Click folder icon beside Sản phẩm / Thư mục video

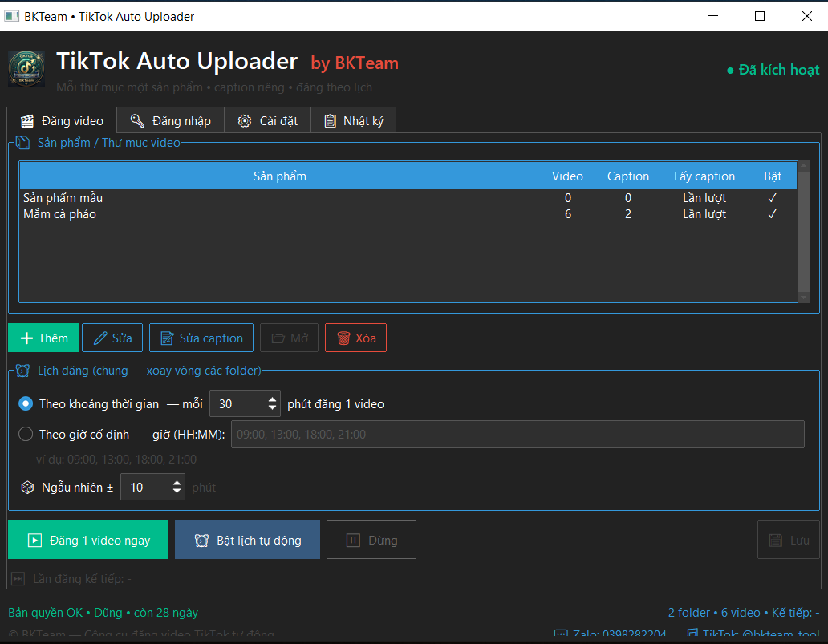(22, 143)
